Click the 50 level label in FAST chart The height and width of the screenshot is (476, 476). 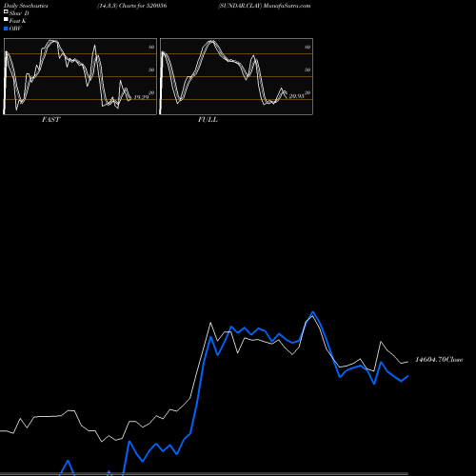[x=151, y=69]
